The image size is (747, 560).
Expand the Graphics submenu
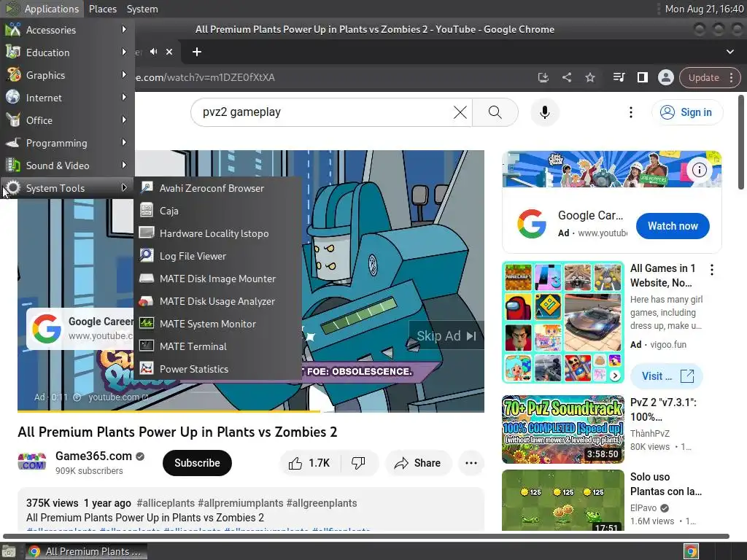[67, 75]
